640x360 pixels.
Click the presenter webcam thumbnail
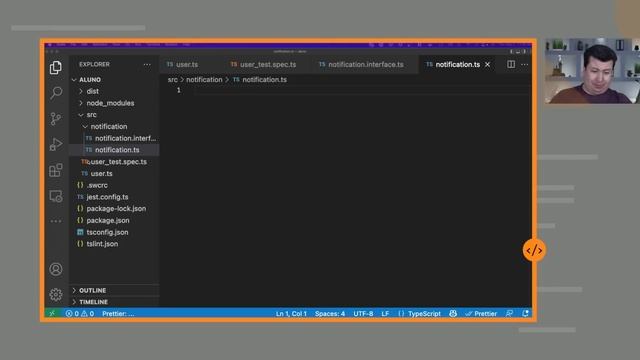pyautogui.click(x=592, y=71)
